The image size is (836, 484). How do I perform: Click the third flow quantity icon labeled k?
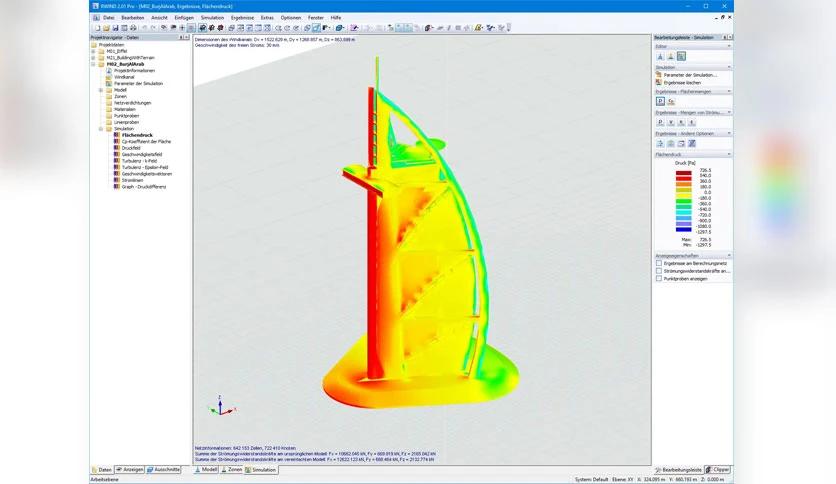click(x=681, y=123)
